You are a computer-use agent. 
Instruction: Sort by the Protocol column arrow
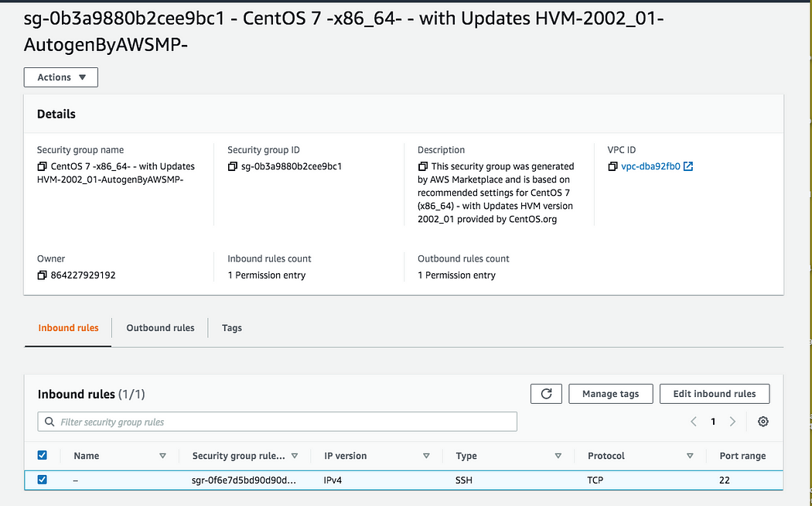[690, 456]
